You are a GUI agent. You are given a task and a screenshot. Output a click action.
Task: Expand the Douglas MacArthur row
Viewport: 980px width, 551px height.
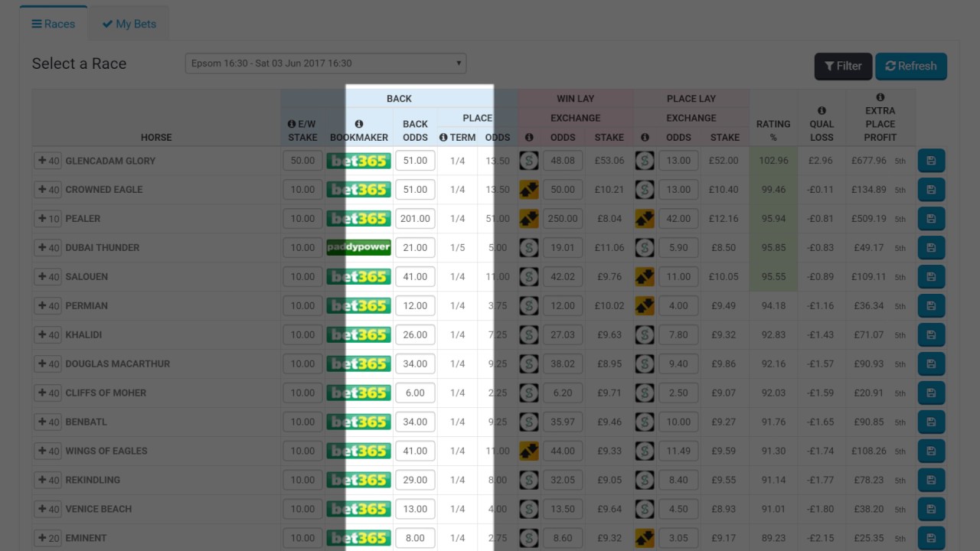(x=48, y=364)
